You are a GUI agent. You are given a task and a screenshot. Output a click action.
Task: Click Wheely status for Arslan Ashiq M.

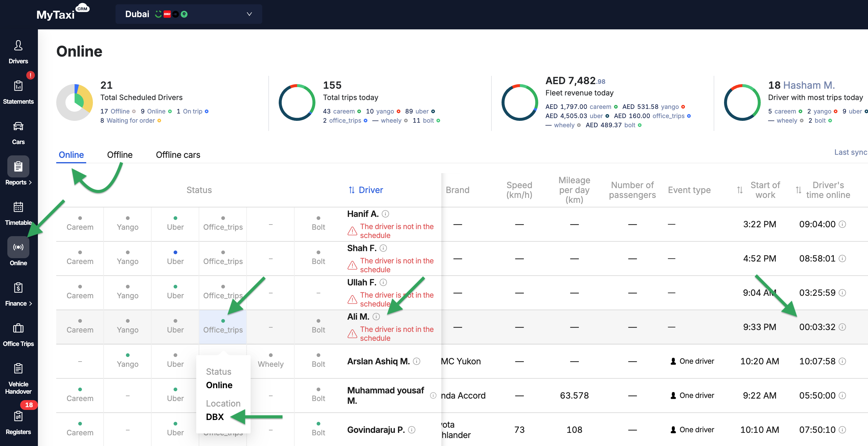point(270,361)
